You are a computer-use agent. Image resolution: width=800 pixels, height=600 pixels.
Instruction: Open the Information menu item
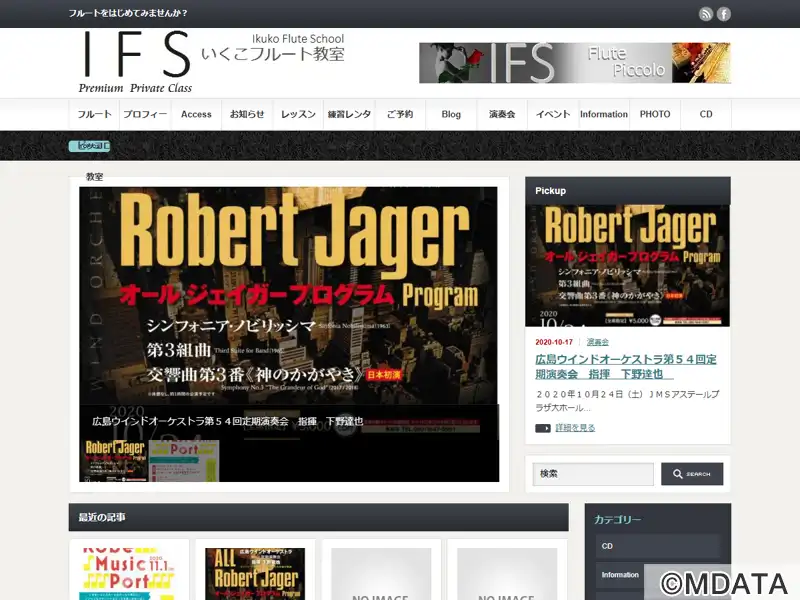[x=604, y=114]
